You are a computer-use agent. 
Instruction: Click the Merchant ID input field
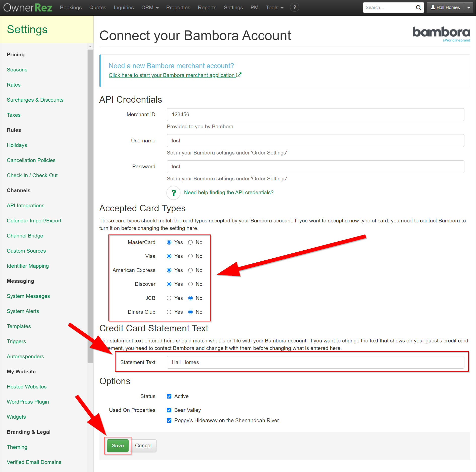(x=315, y=115)
